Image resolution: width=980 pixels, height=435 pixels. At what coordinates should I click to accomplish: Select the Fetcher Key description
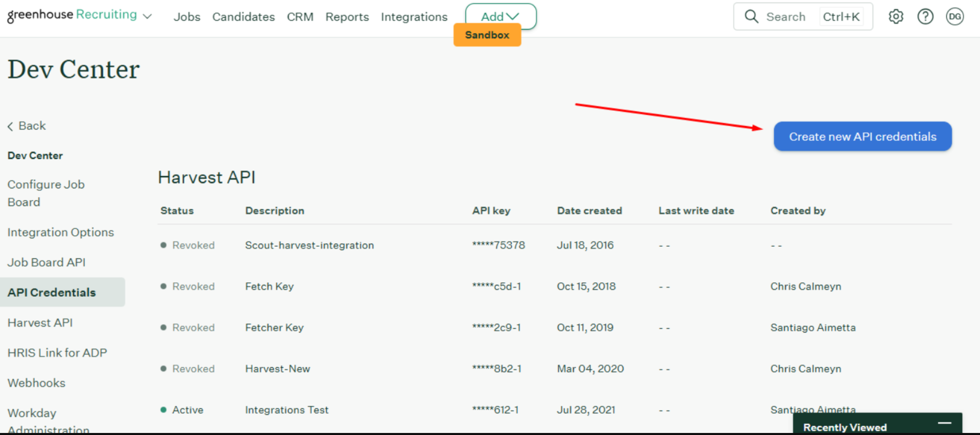click(x=274, y=327)
